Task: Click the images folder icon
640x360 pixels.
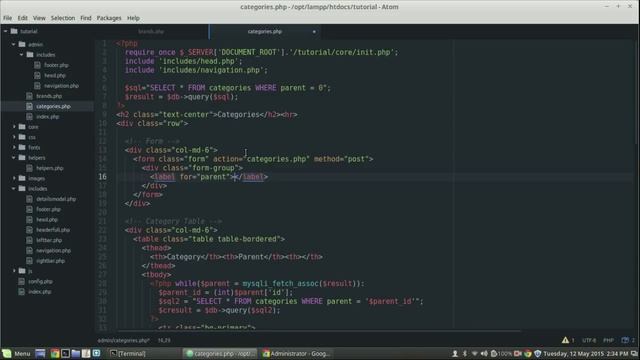Action: [22, 178]
